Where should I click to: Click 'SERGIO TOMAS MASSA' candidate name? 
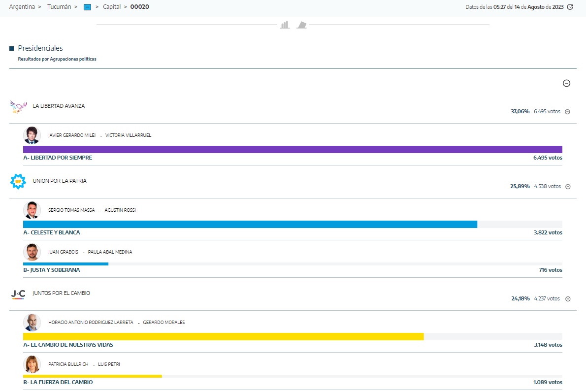click(71, 210)
